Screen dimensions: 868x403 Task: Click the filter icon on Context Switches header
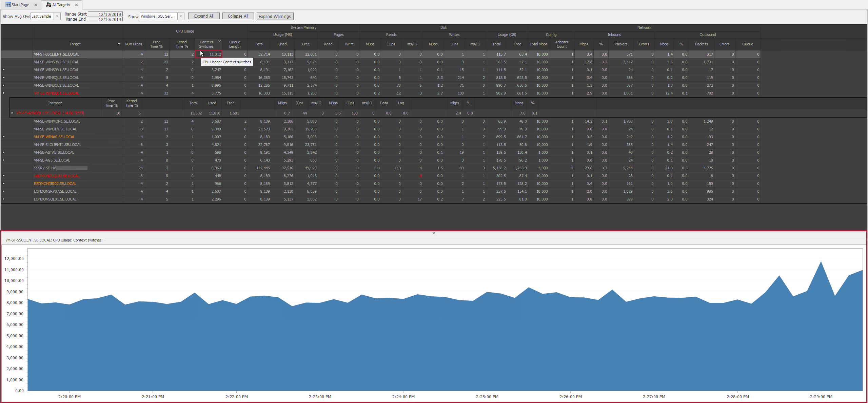click(x=220, y=40)
